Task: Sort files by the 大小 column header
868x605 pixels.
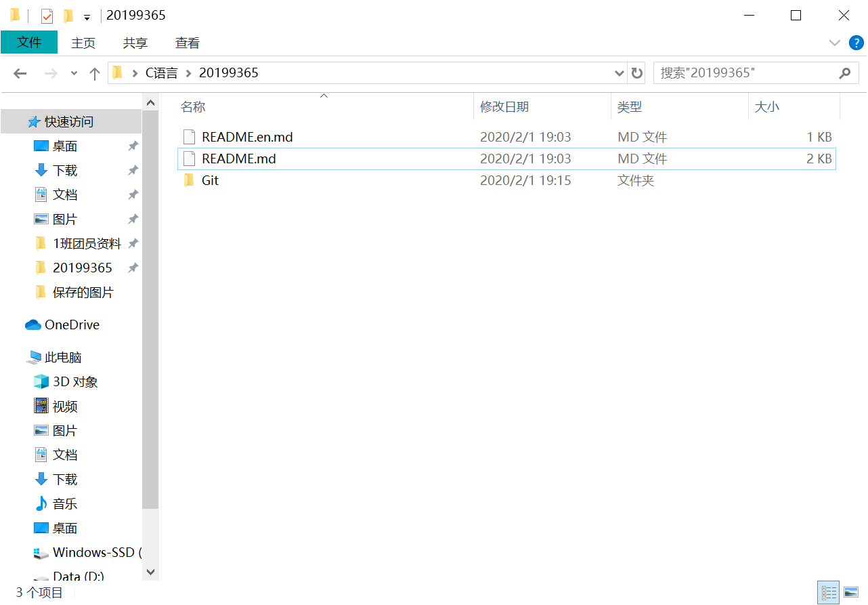Action: coord(767,107)
